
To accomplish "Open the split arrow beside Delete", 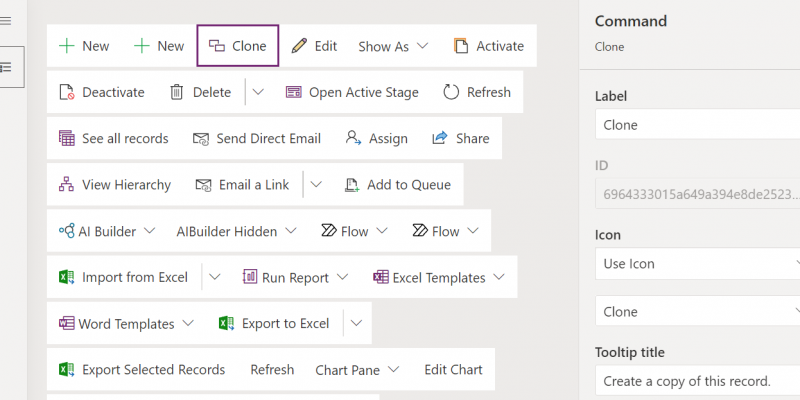I will click(258, 92).
